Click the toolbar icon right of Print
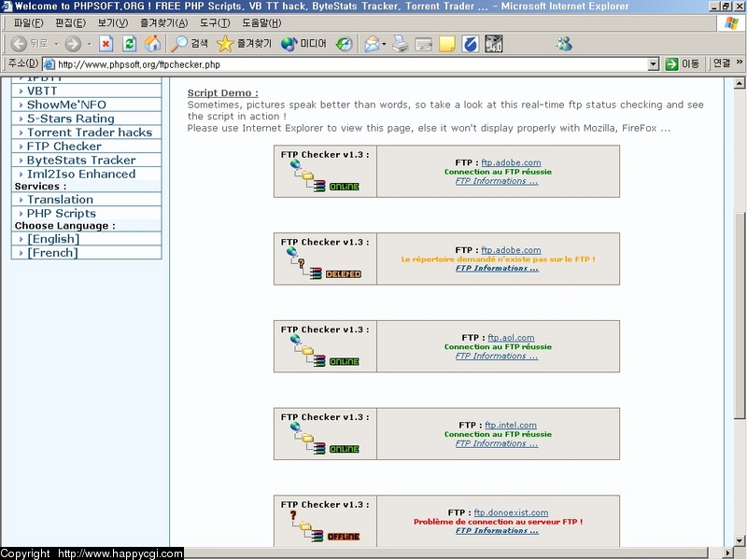The image size is (747, 560). click(424, 44)
